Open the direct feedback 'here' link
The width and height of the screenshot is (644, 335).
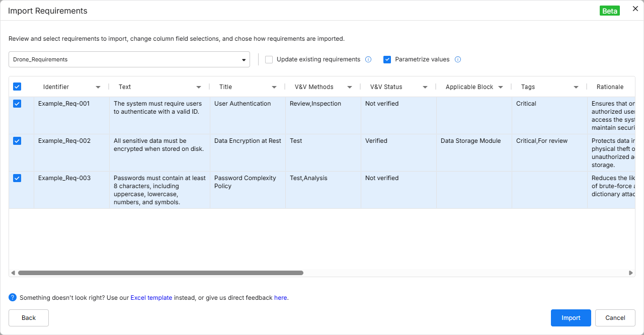(280, 298)
